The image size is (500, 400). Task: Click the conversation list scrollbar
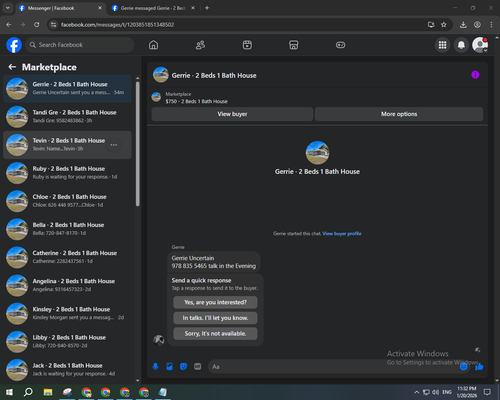click(x=138, y=143)
